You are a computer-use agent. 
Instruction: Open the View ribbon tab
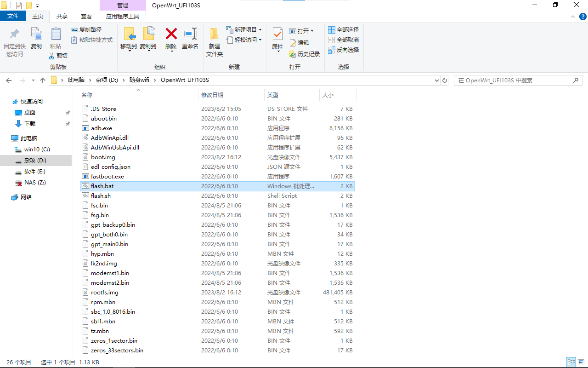click(86, 16)
